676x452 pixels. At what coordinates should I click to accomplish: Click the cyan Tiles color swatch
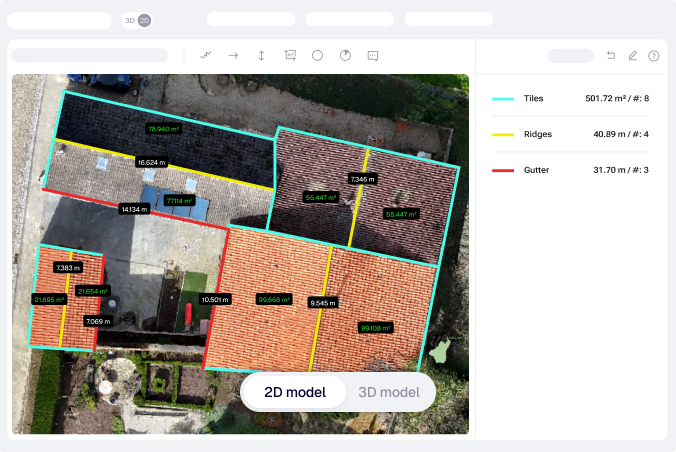(503, 99)
